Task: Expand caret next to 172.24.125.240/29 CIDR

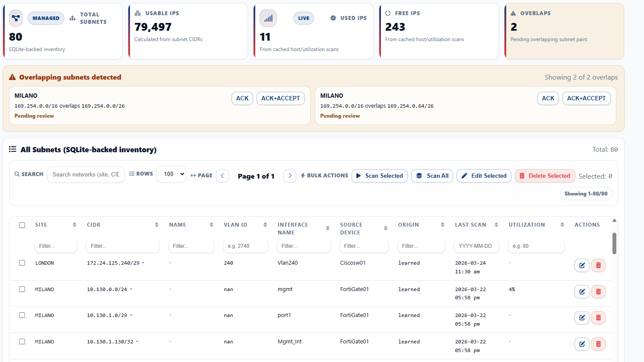Action: [143, 263]
